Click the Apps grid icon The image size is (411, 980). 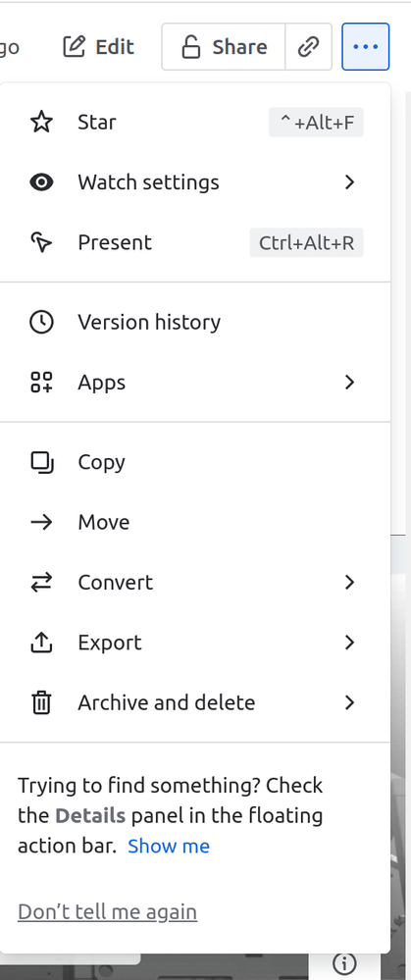pyautogui.click(x=41, y=382)
